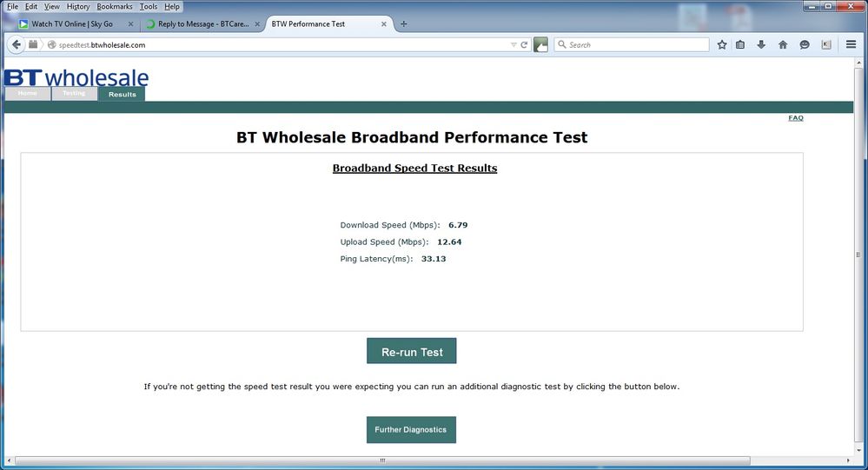Viewport: 868px width, 470px height.
Task: Close the Reply to Message tab
Action: [257, 24]
